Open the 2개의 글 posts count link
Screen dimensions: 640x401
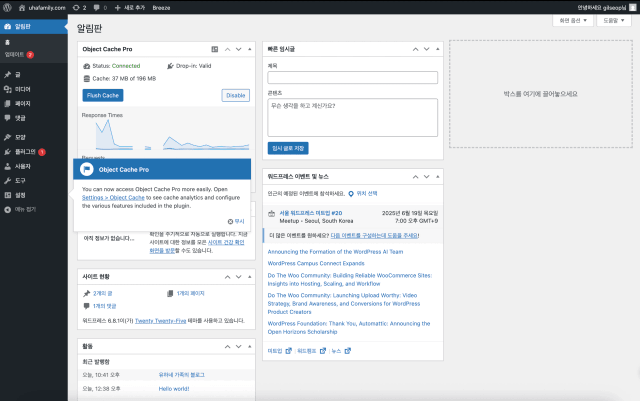102,294
